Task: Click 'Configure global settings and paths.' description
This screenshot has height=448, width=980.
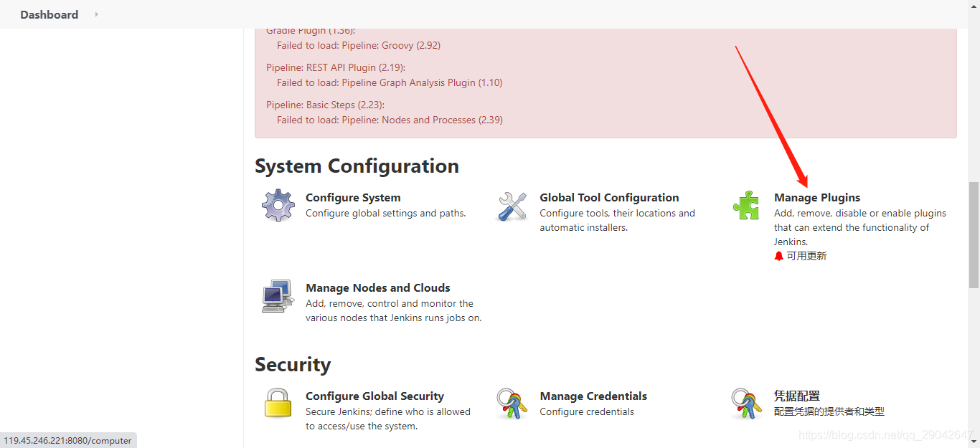Action: coord(386,213)
